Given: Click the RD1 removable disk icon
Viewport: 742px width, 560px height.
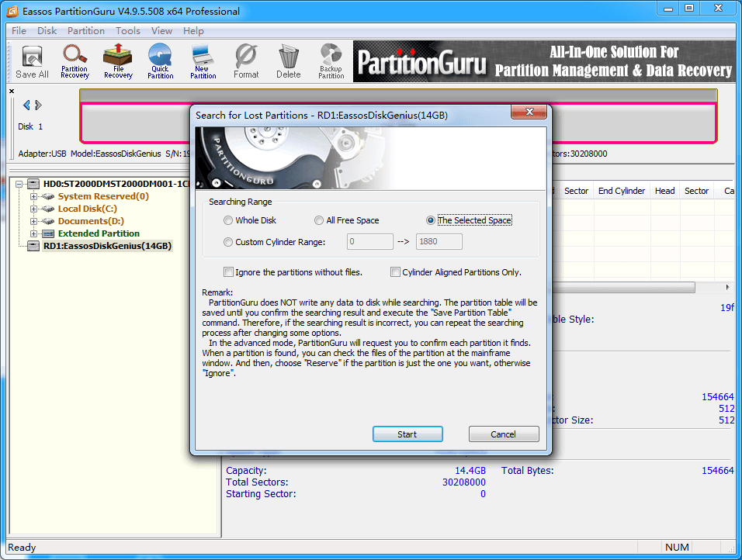Looking at the screenshot, I should (x=33, y=246).
